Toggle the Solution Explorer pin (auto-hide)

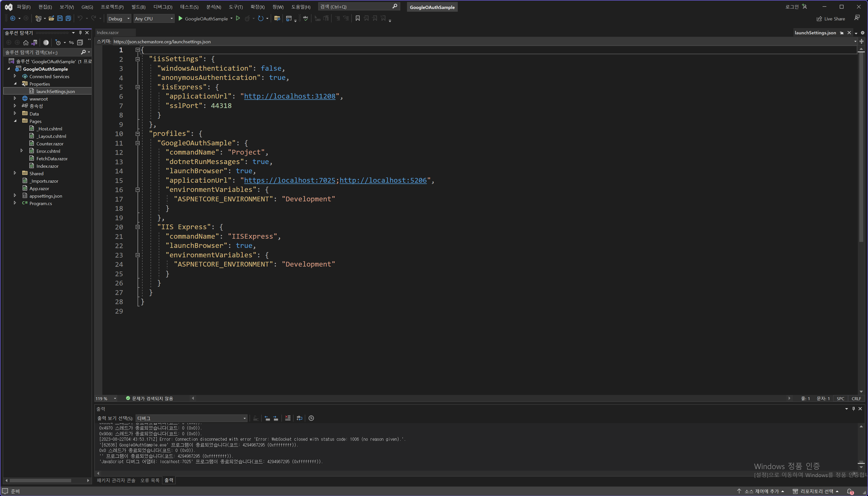pyautogui.click(x=80, y=33)
